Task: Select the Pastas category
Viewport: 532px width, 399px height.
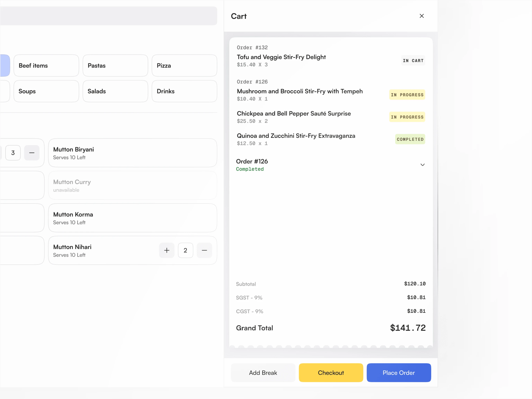Action: [115, 66]
